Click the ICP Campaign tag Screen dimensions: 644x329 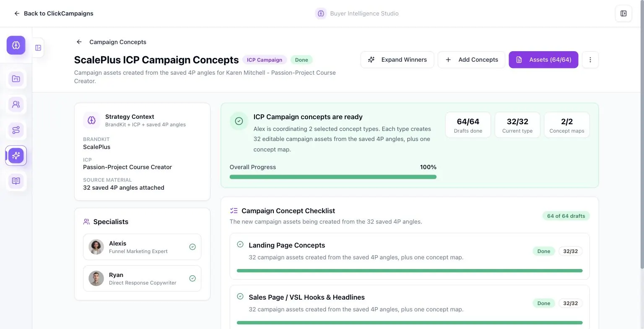[265, 60]
